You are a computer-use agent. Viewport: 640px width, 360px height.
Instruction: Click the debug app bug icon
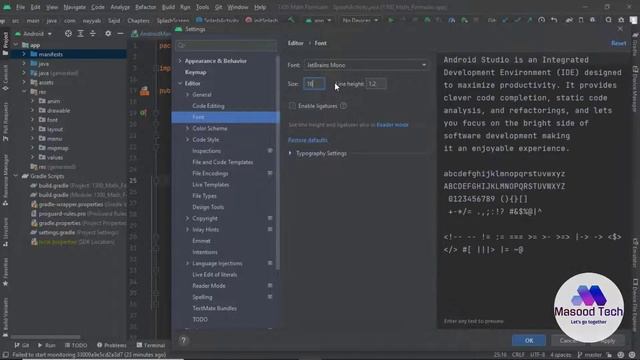[427, 20]
